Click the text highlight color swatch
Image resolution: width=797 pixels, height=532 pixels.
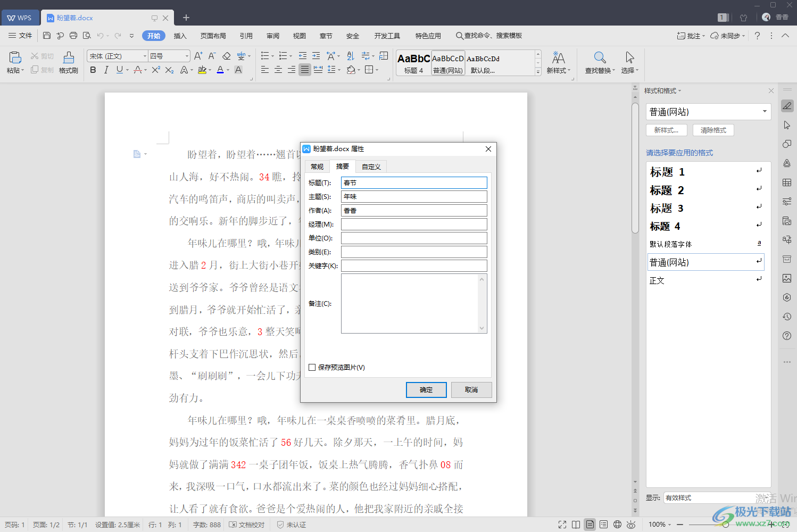pyautogui.click(x=202, y=70)
